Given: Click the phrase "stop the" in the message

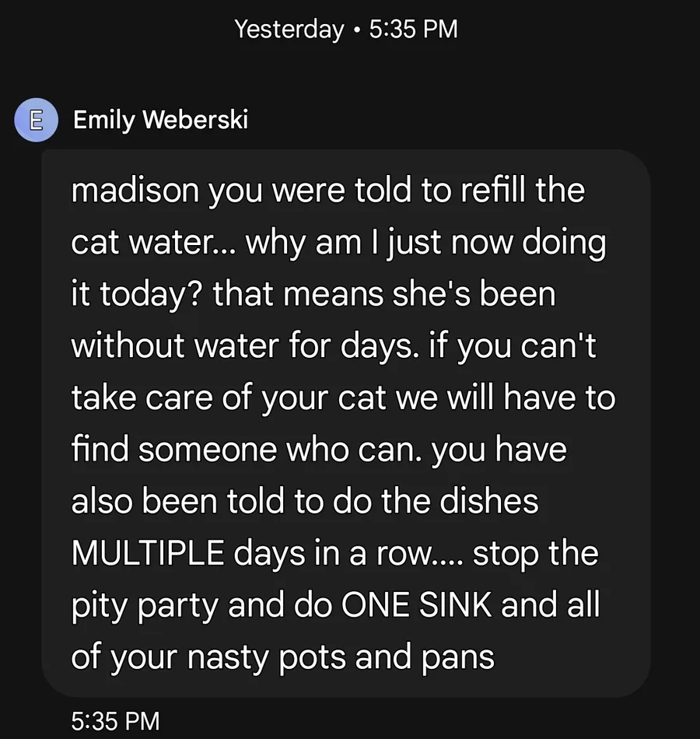Looking at the screenshot, I should click(x=535, y=553).
